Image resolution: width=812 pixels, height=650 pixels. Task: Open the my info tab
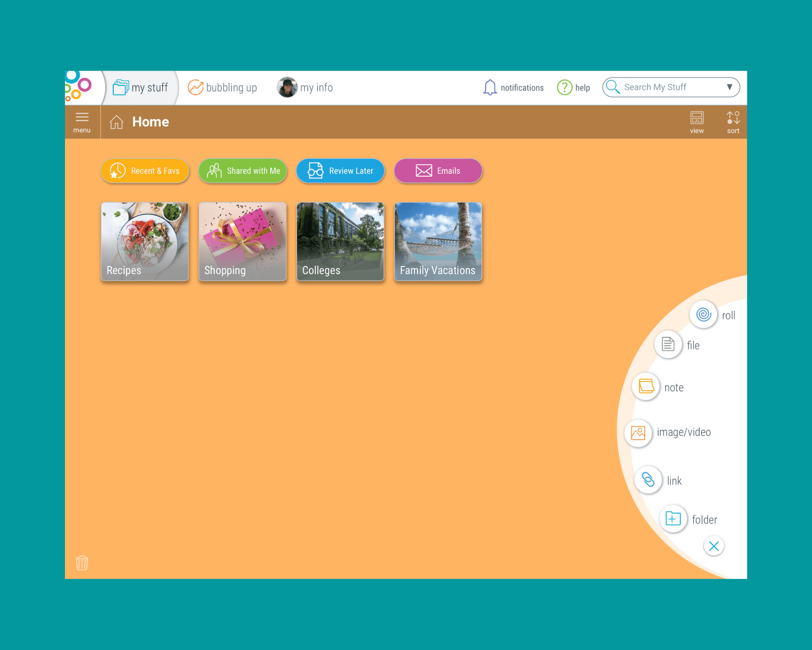point(305,88)
